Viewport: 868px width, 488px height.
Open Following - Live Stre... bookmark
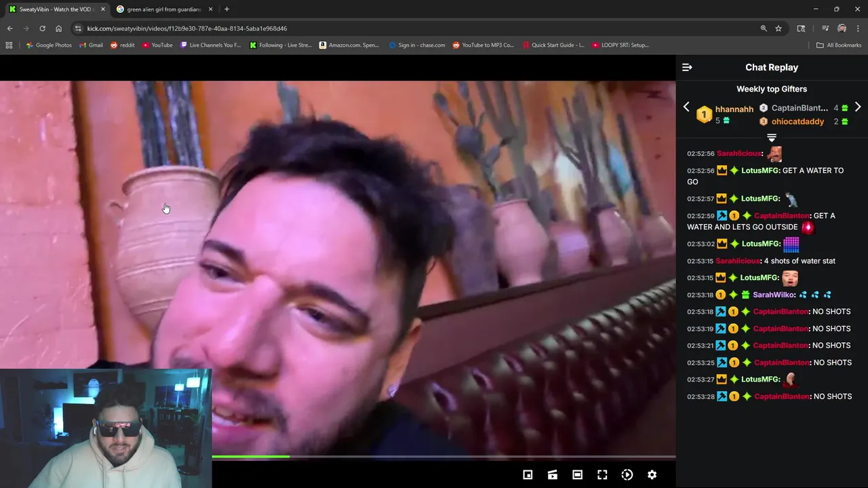click(281, 45)
